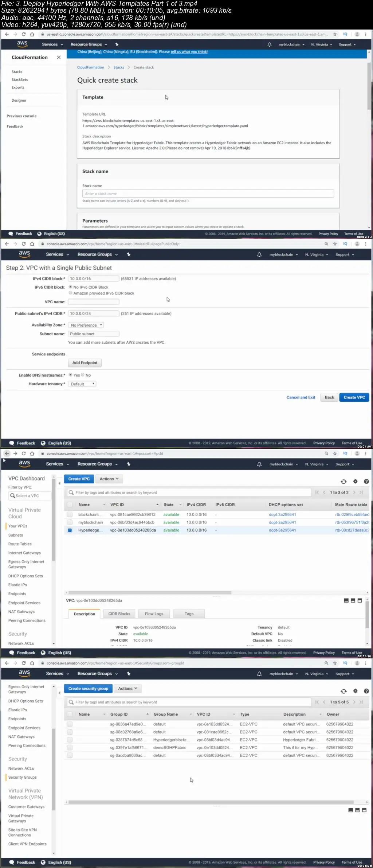373x868 pixels.
Task: Switch to the CIDR Blocks tab
Action: pyautogui.click(x=119, y=614)
